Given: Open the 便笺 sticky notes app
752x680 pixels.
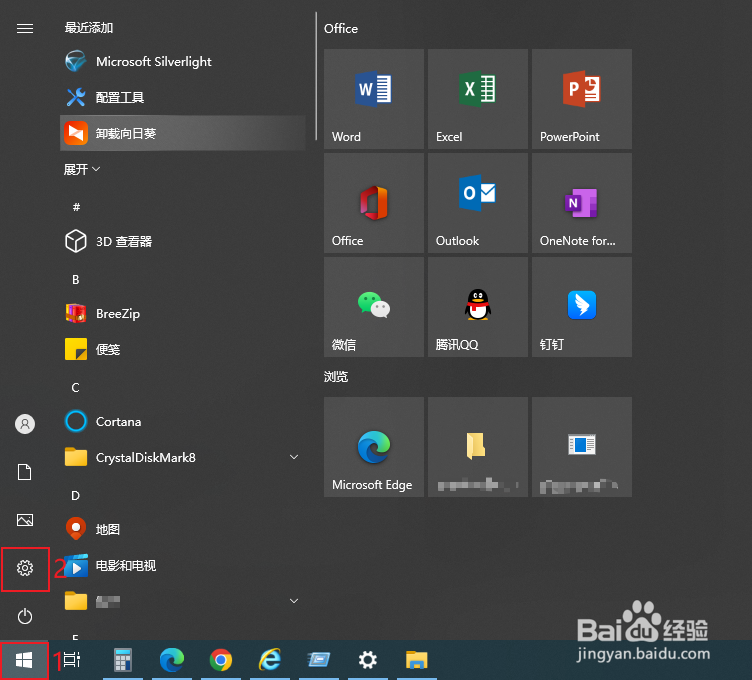Looking at the screenshot, I should pyautogui.click(x=182, y=349).
